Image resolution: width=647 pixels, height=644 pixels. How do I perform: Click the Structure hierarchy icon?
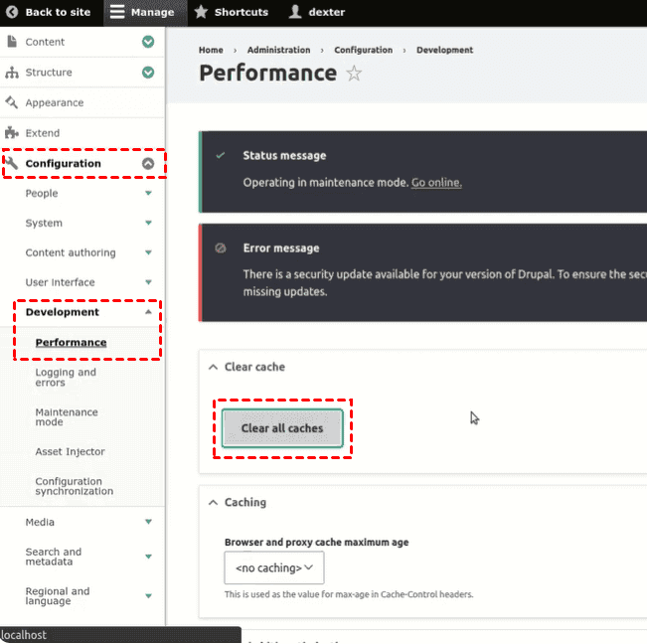(12, 73)
